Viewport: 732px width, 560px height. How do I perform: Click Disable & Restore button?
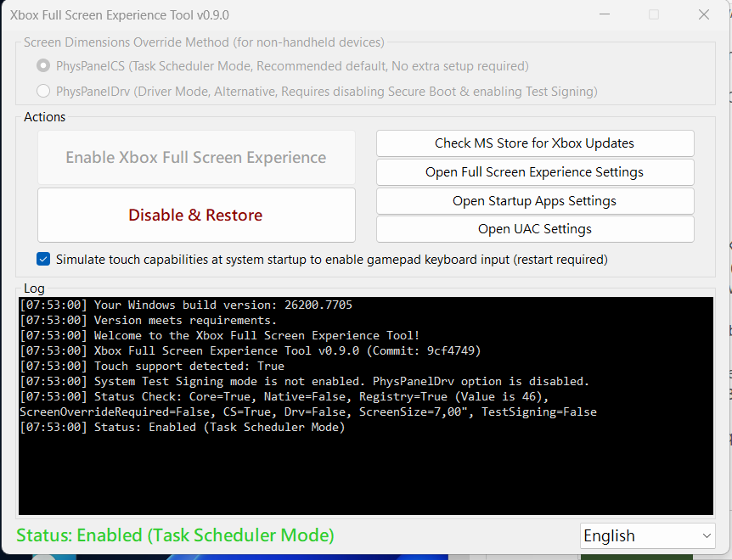click(x=196, y=215)
